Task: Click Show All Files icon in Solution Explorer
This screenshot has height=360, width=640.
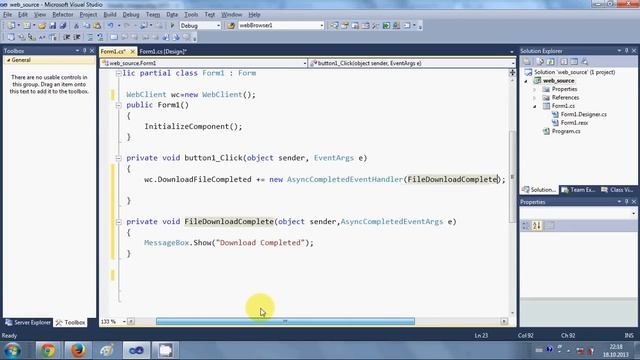Action: point(540,62)
